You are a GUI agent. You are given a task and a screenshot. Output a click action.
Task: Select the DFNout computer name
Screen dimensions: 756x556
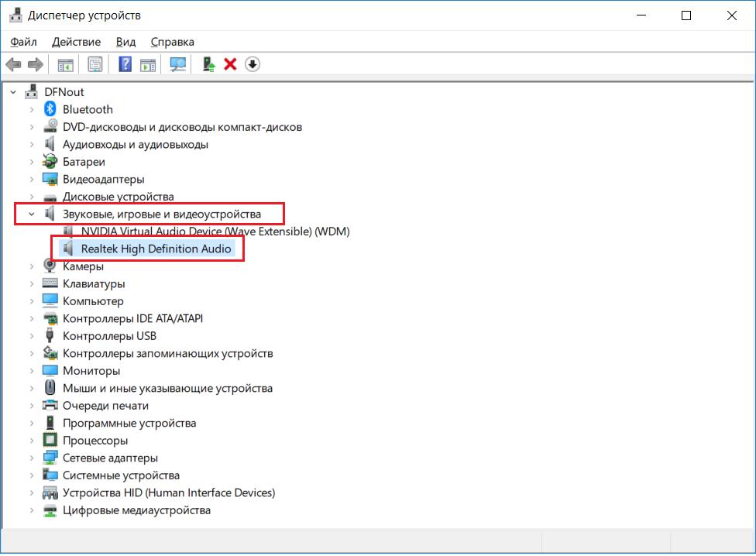pyautogui.click(x=64, y=92)
